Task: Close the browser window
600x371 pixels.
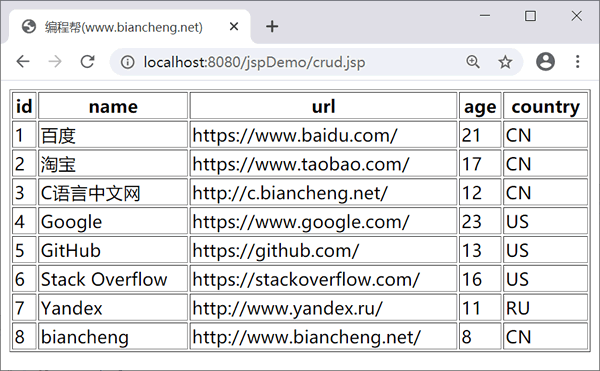Action: pyautogui.click(x=576, y=16)
